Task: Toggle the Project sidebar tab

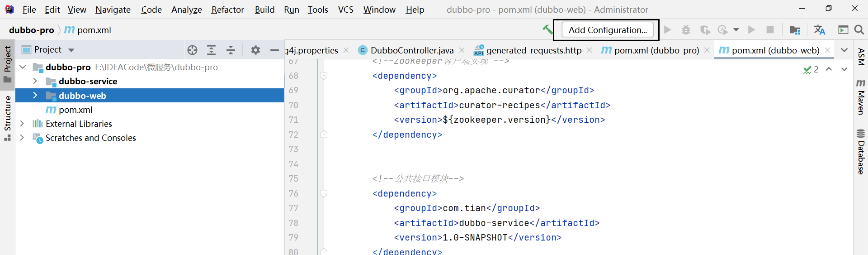Action: click(x=8, y=64)
